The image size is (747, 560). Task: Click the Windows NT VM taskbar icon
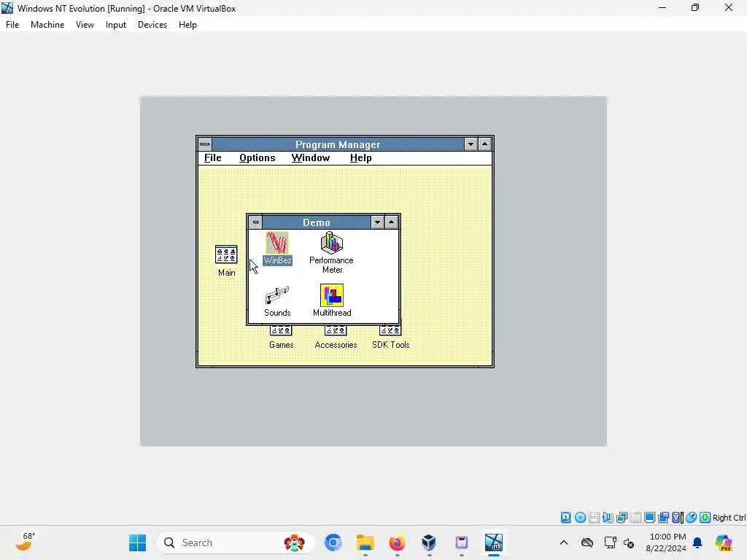tap(494, 542)
